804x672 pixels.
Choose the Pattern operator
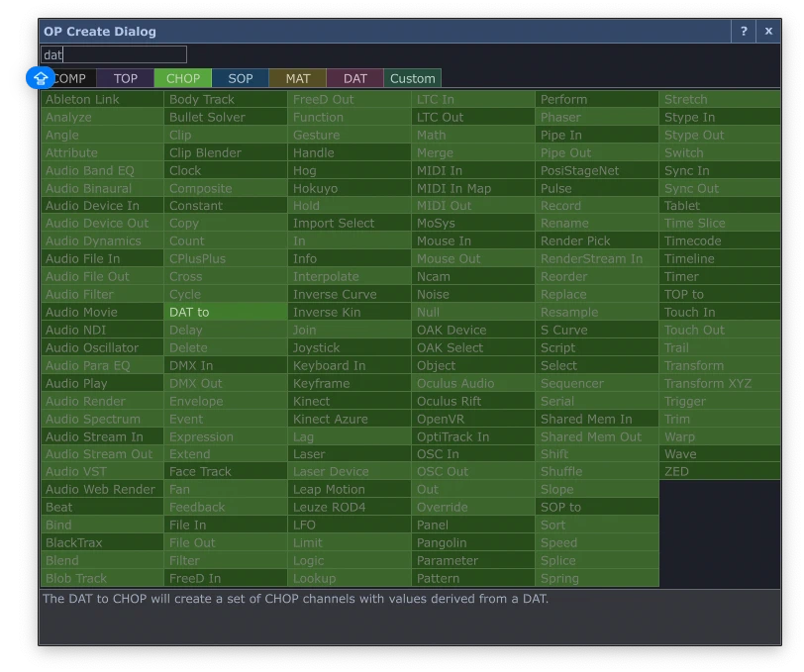point(472,578)
